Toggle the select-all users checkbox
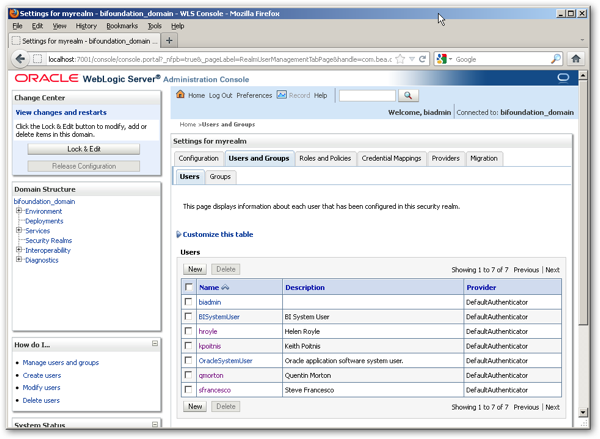This screenshot has height=439, width=600. 189,287
